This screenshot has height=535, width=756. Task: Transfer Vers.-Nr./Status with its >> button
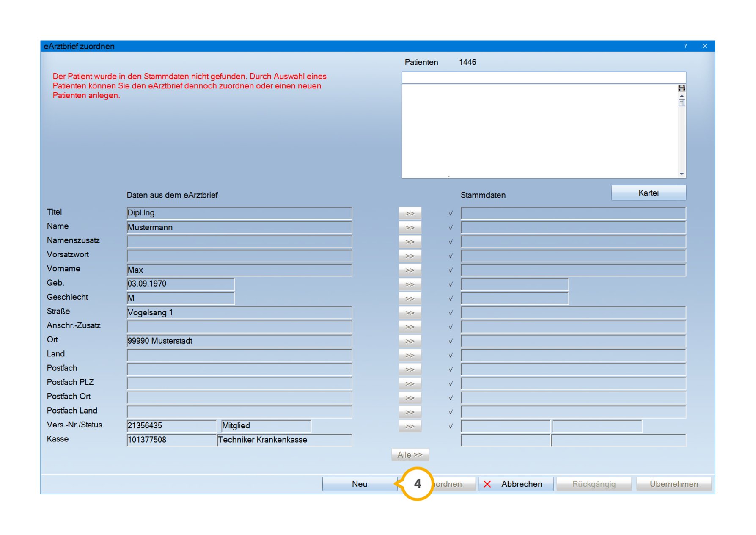[x=410, y=426]
